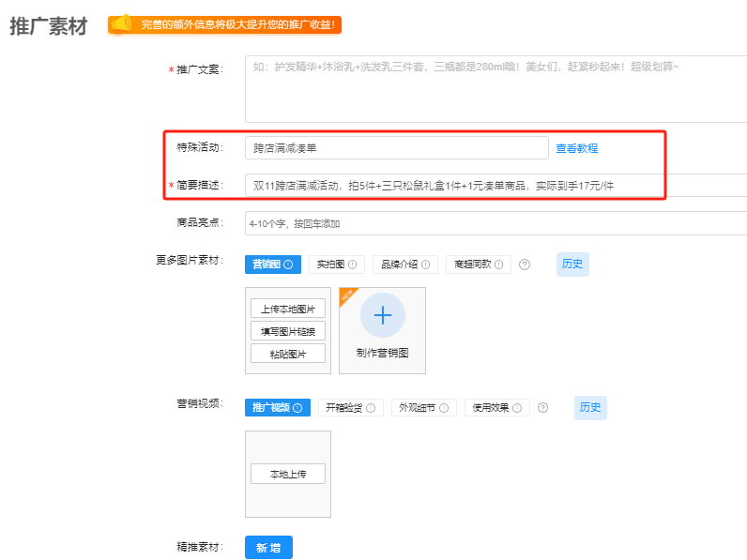Click the 商品亮点 input field
747x560 pixels.
(x=495, y=223)
